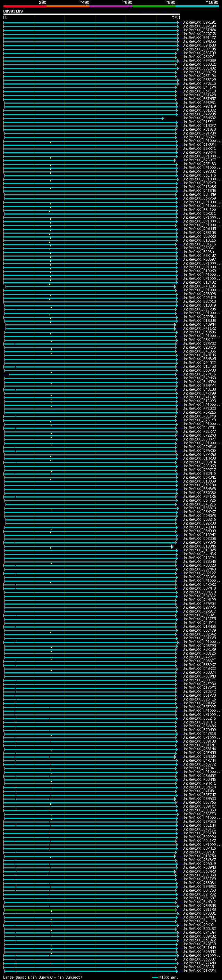Select the UniRef100_P36967 label
The image size is (222, 980).
[x=199, y=137]
